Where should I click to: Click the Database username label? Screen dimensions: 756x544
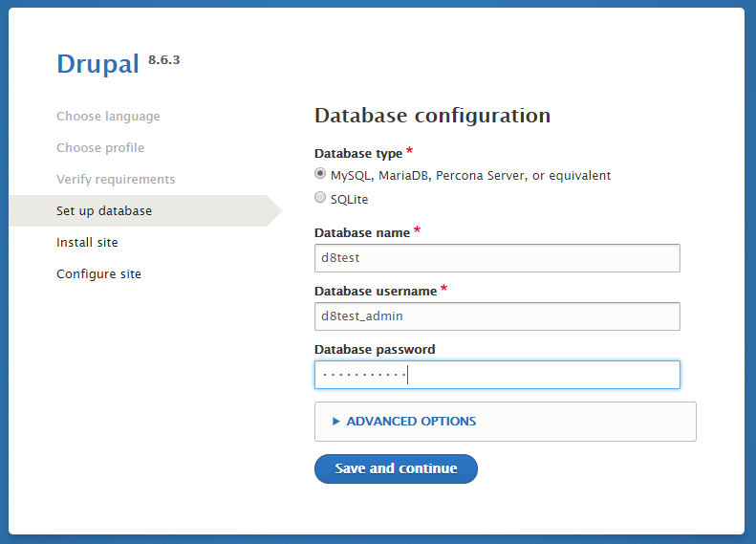[x=376, y=292]
